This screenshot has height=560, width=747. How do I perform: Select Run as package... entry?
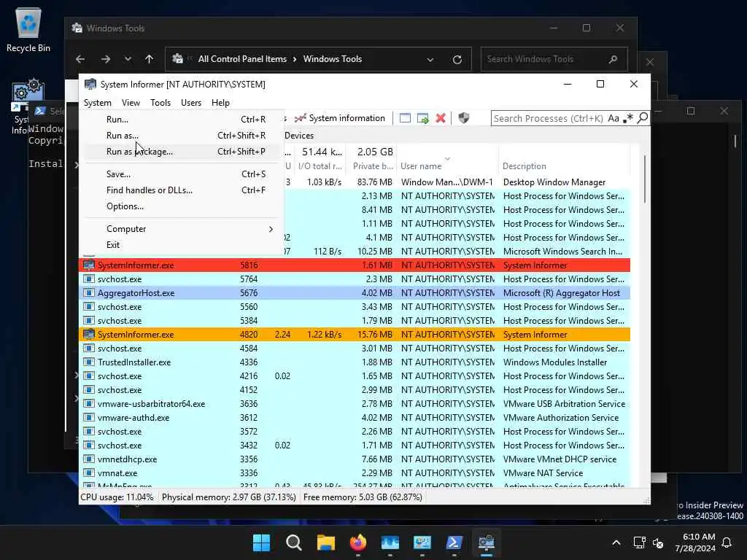[182, 152]
